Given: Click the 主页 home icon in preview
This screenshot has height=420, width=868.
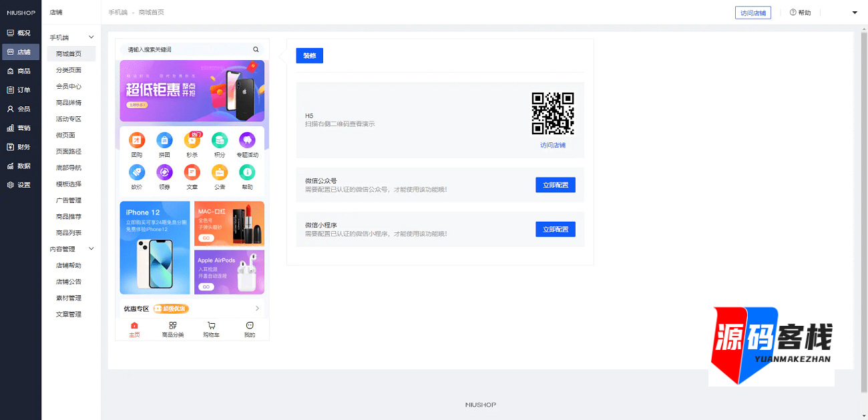Looking at the screenshot, I should tap(134, 326).
